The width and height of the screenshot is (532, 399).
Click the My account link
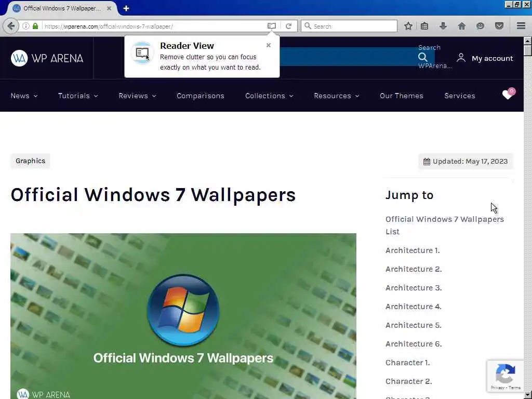pyautogui.click(x=493, y=58)
